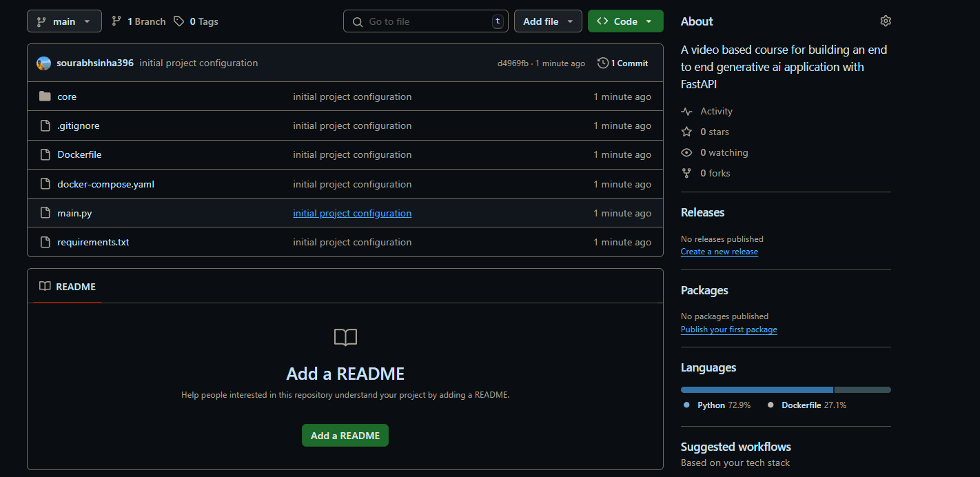Click the 1 minute ago timestamp in Dockerfile row
Image resolution: width=980 pixels, height=477 pixels.
[x=622, y=154]
